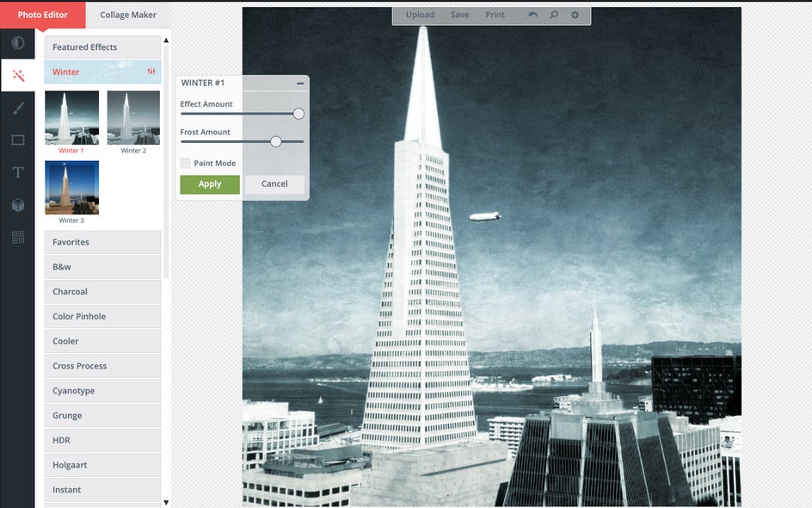812x508 pixels.
Task: Expand the B&W effects category
Action: pyautogui.click(x=102, y=267)
